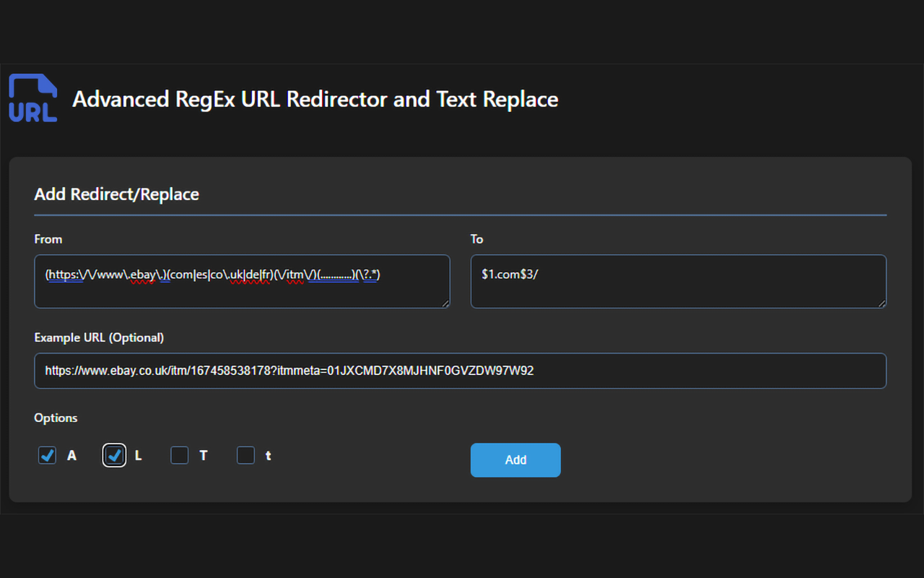Grab the From textarea resize handle
Viewport: 924px width, 578px height.
tap(445, 303)
